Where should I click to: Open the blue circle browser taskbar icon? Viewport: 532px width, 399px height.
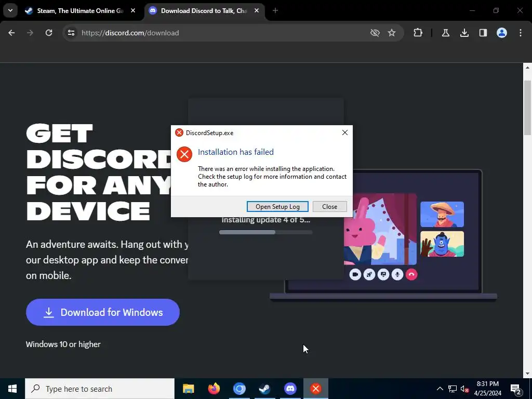pos(239,389)
